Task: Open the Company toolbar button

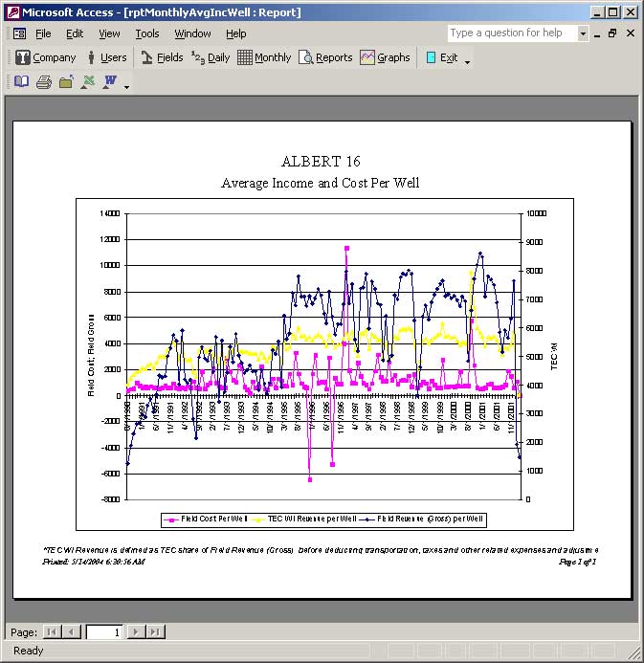Action: point(45,57)
